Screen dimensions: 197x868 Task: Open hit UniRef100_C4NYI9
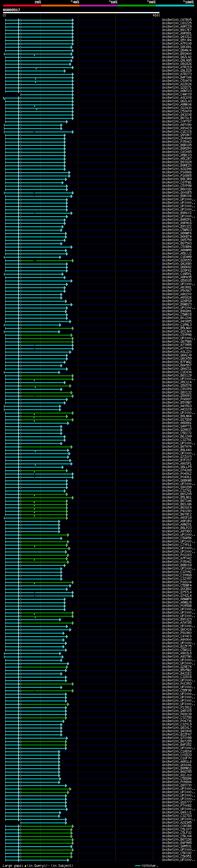tap(177, 94)
